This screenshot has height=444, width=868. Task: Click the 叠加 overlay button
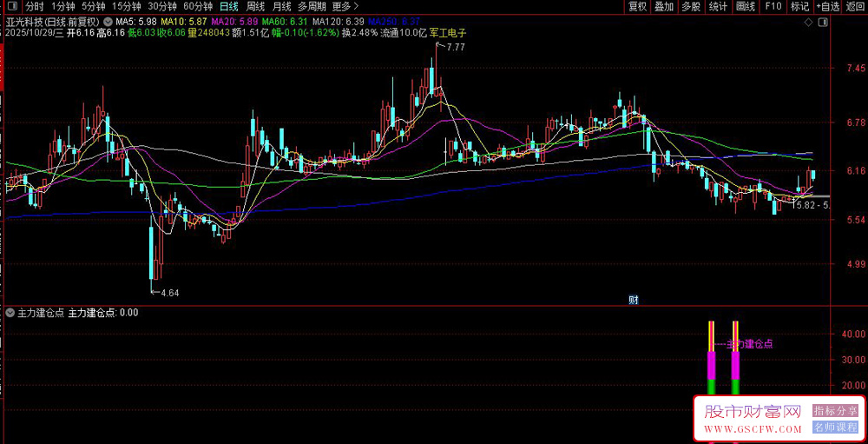664,7
